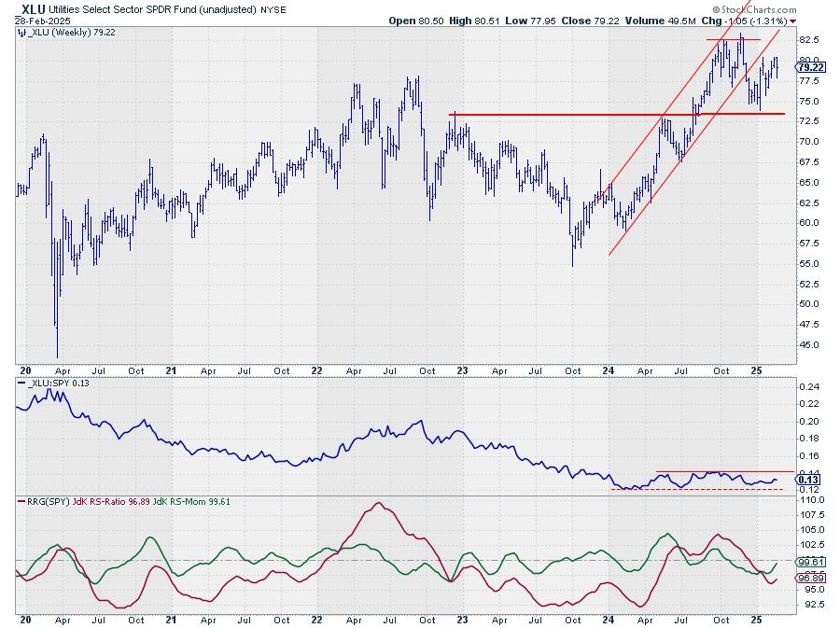Click the JdK RS-Ratio 96.89 legend text

pos(116,501)
